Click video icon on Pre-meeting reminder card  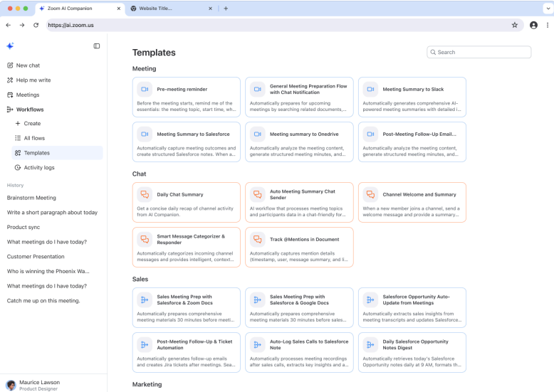[145, 90]
